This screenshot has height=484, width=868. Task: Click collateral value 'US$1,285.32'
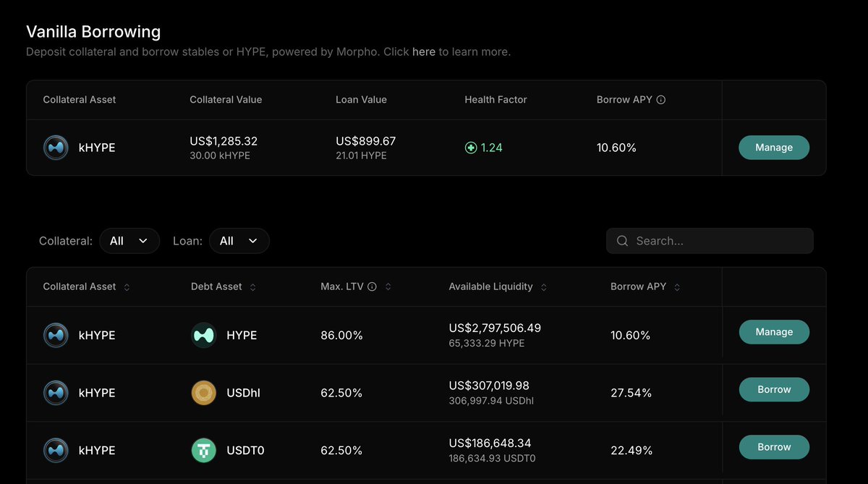224,141
